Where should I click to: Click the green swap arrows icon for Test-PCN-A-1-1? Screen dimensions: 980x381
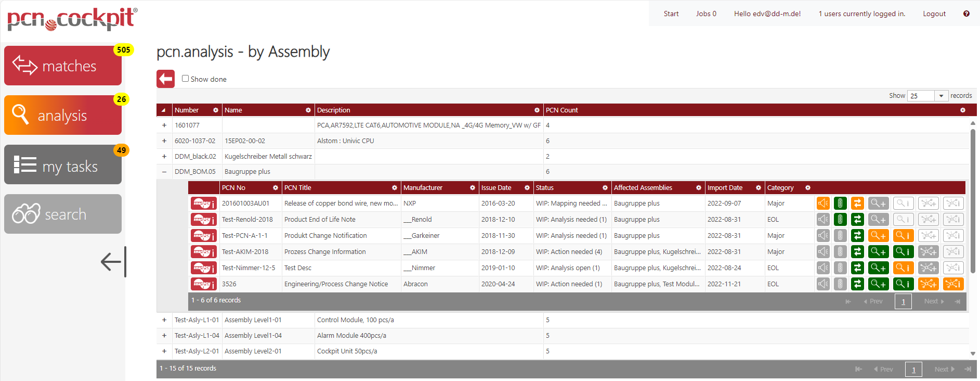click(x=857, y=236)
